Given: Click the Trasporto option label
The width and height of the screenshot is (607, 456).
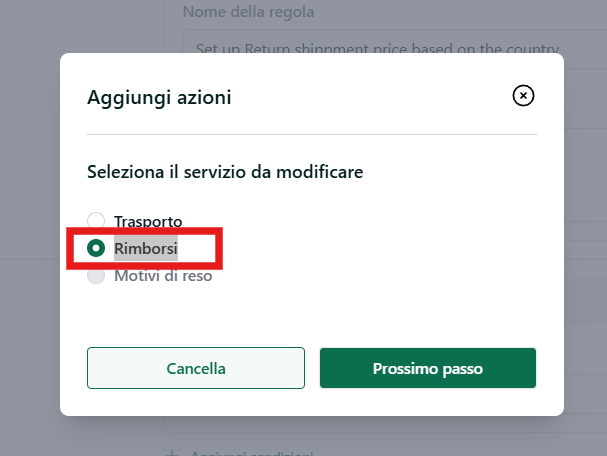Looking at the screenshot, I should pos(148,222).
